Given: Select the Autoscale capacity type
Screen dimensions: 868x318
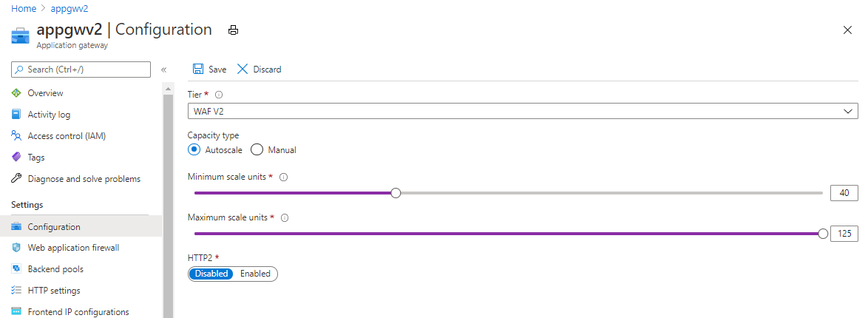Looking at the screenshot, I should (194, 149).
